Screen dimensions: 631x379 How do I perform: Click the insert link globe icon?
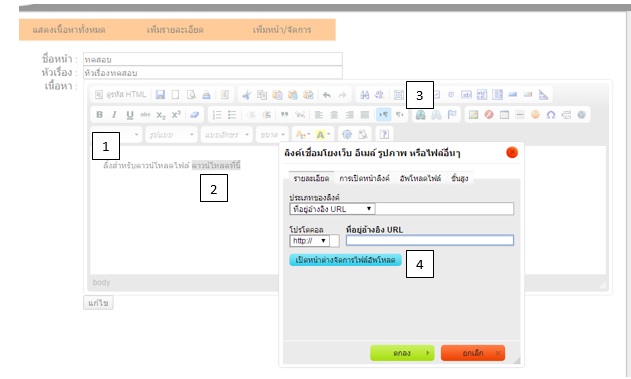click(x=421, y=115)
